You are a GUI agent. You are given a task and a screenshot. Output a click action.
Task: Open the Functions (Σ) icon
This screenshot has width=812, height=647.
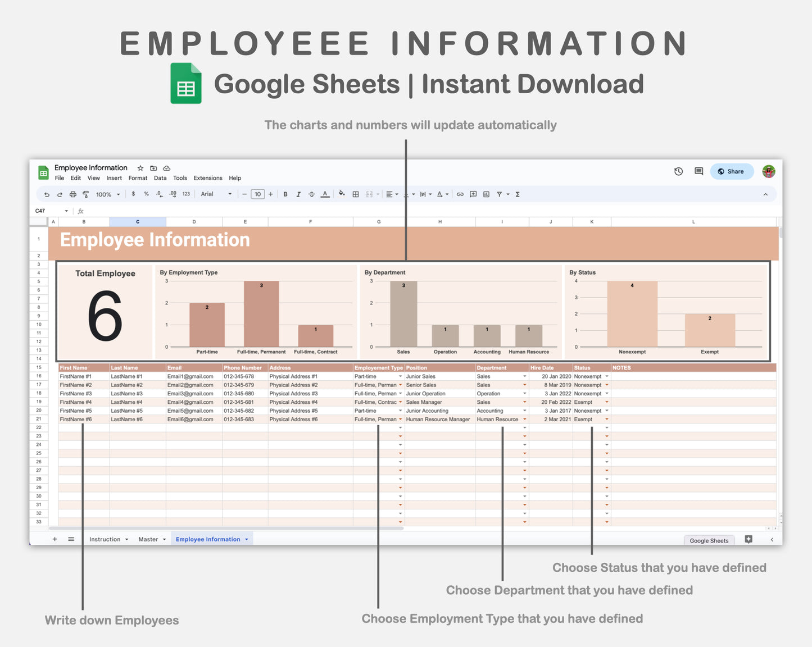pos(516,194)
